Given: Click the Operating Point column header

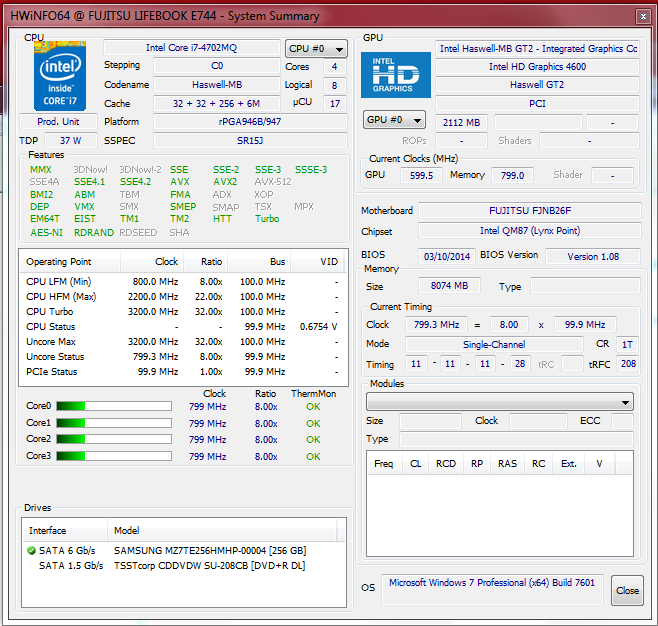Looking at the screenshot, I should [70, 262].
